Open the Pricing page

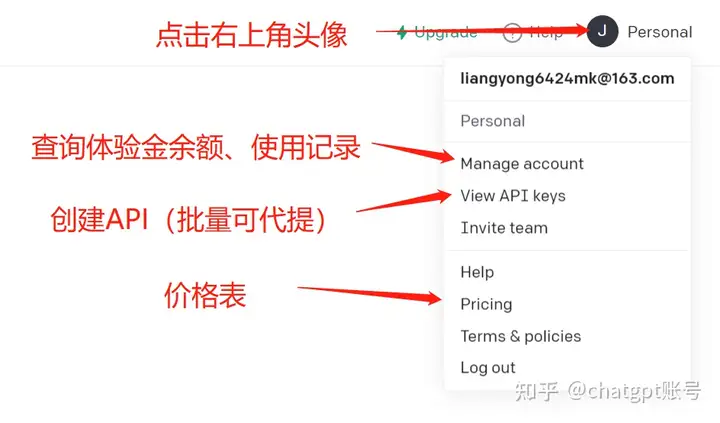(x=486, y=304)
